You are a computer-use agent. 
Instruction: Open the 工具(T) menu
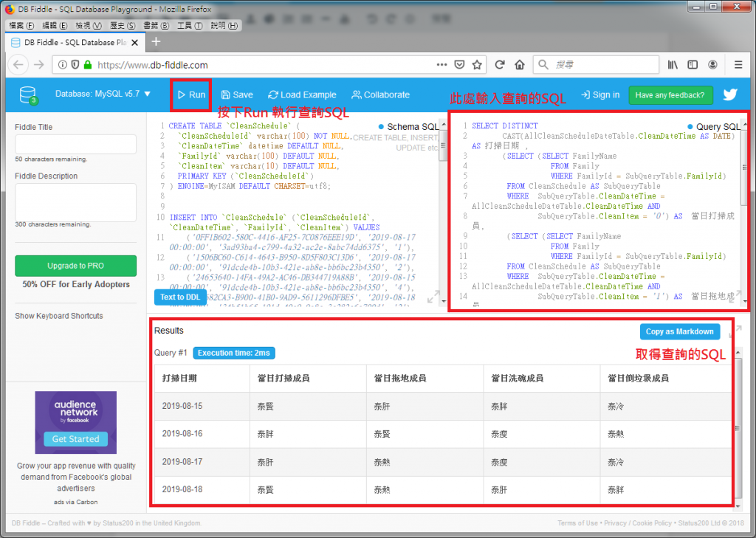pyautogui.click(x=190, y=26)
